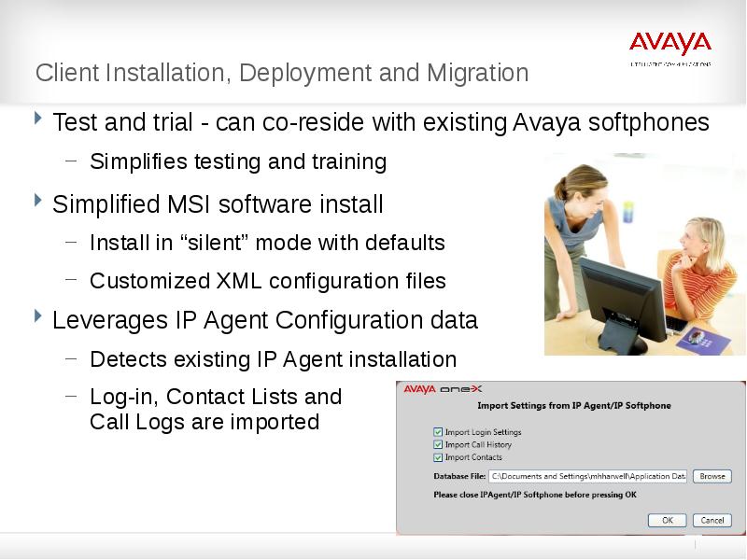Viewport: 747px width, 560px height.
Task: Disable the Import Contacts checkbox
Action: 438,457
